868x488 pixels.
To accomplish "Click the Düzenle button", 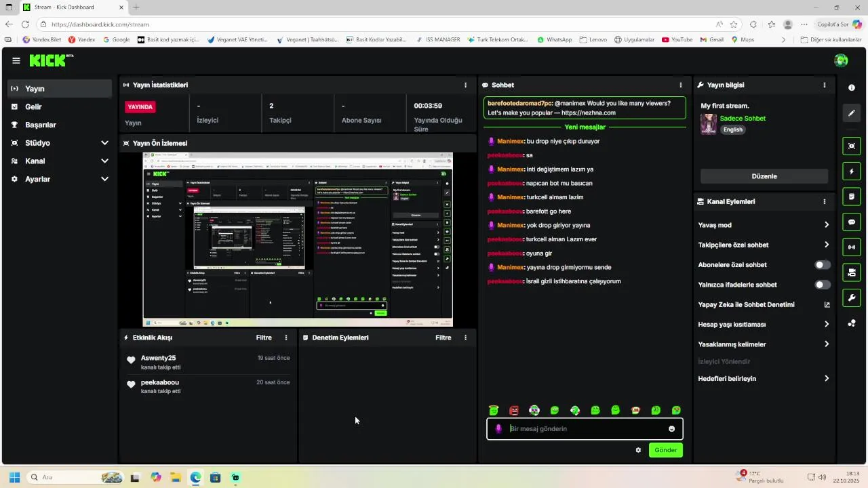I will coord(764,176).
